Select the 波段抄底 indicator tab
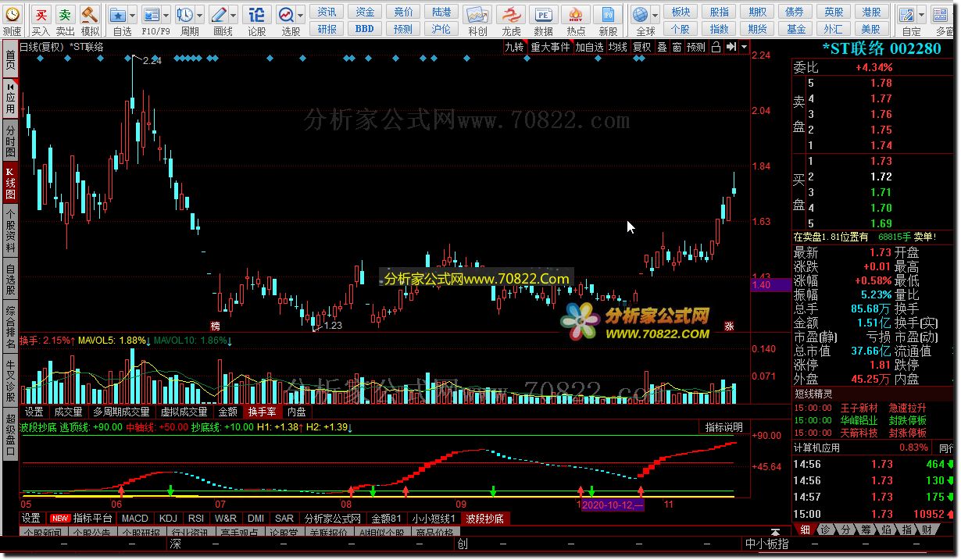 (485, 518)
